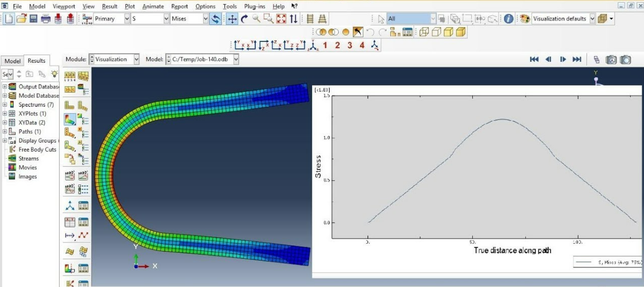Toggle field output synchronization button

(215, 19)
